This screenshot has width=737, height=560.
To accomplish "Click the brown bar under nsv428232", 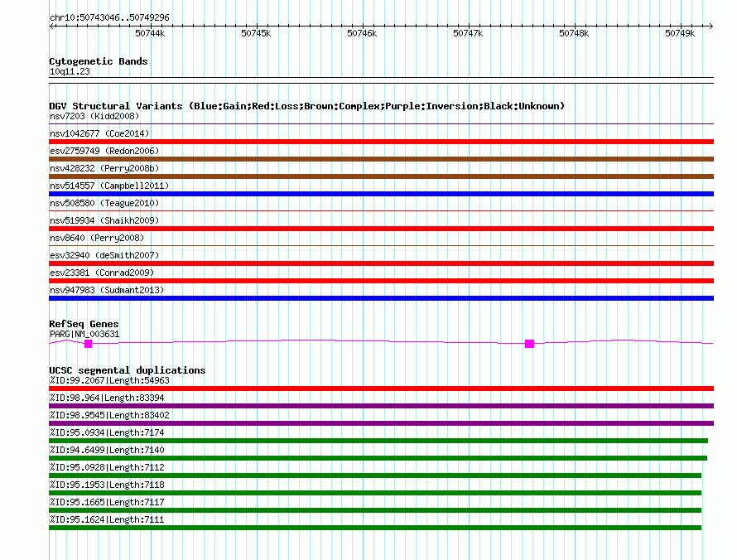I will click(x=381, y=176).
